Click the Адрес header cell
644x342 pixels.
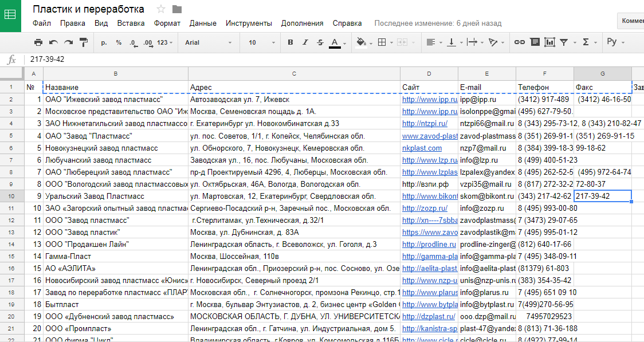tap(294, 88)
